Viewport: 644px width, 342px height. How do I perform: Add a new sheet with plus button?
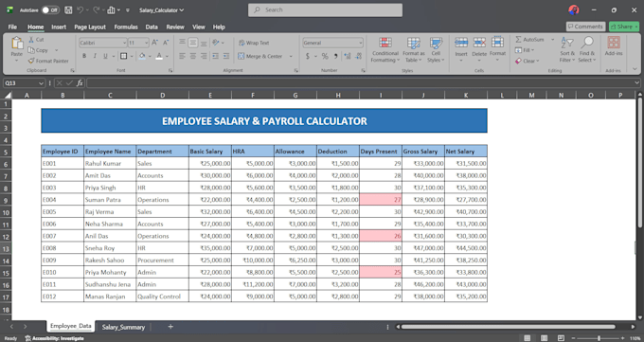point(170,327)
